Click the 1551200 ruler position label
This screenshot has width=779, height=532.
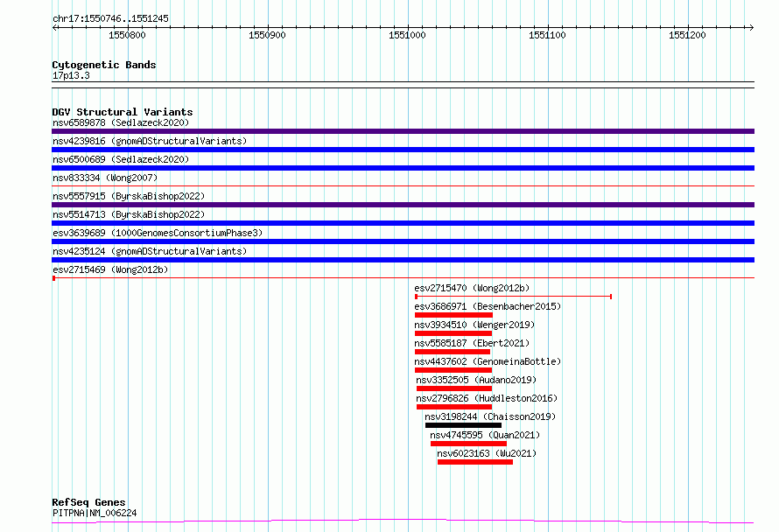pos(688,35)
